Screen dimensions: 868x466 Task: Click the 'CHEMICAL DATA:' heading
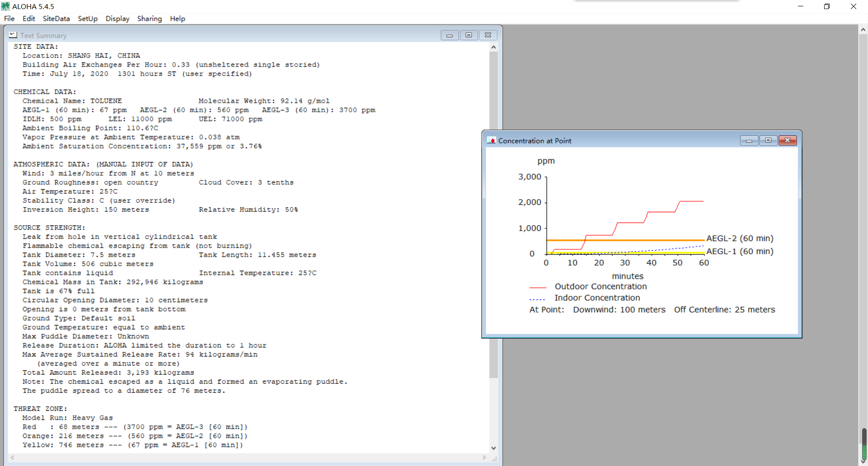pos(45,92)
